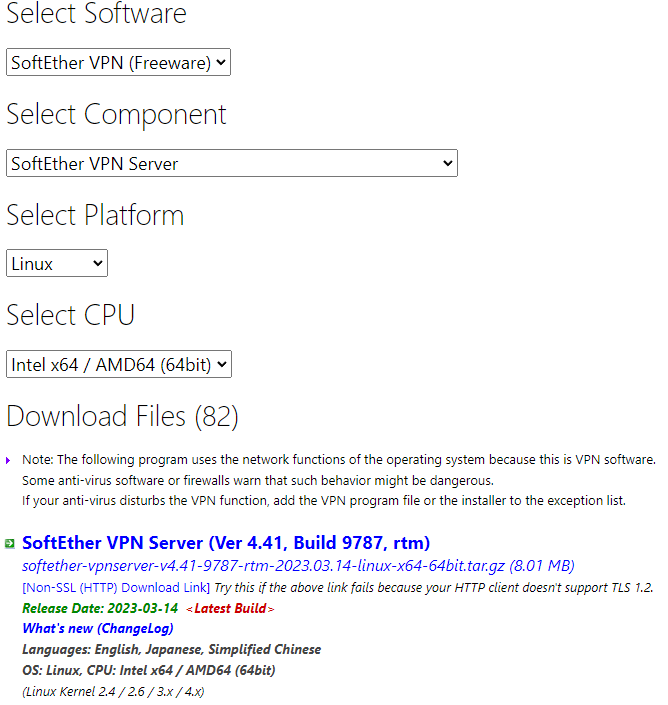Viewport: 668px width, 705px height.
Task: Click the note line about anti-virus software warnings
Action: pos(258,481)
